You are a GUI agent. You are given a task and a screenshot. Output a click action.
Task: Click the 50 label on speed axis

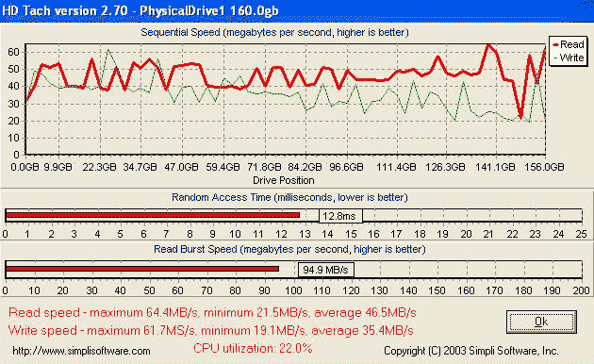click(13, 70)
